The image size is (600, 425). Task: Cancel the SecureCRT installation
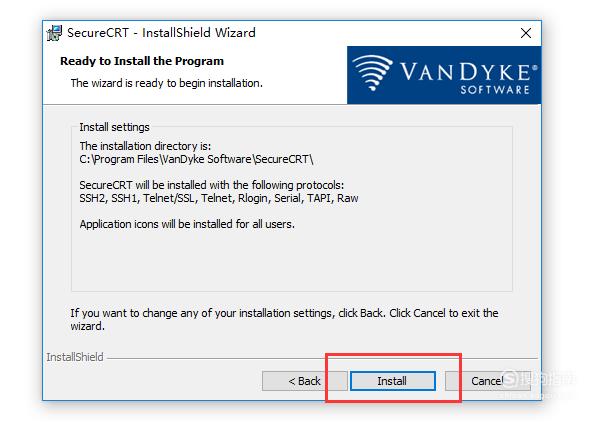(x=488, y=381)
